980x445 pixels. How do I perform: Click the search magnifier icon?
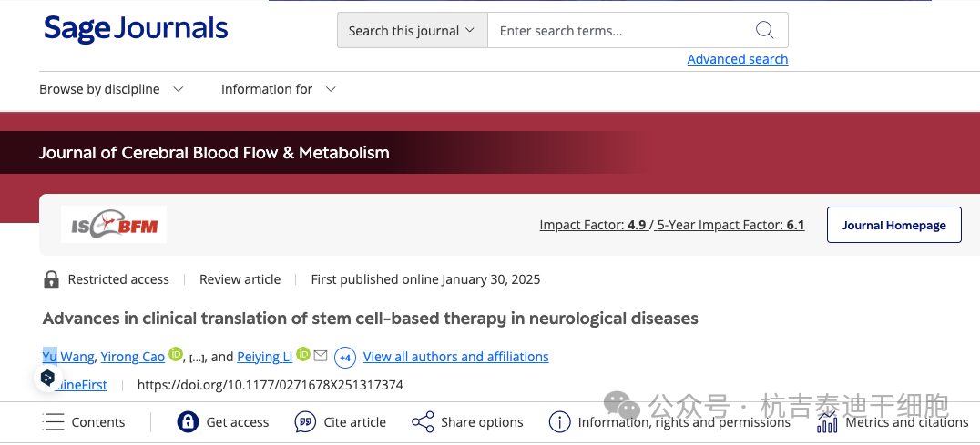click(765, 30)
